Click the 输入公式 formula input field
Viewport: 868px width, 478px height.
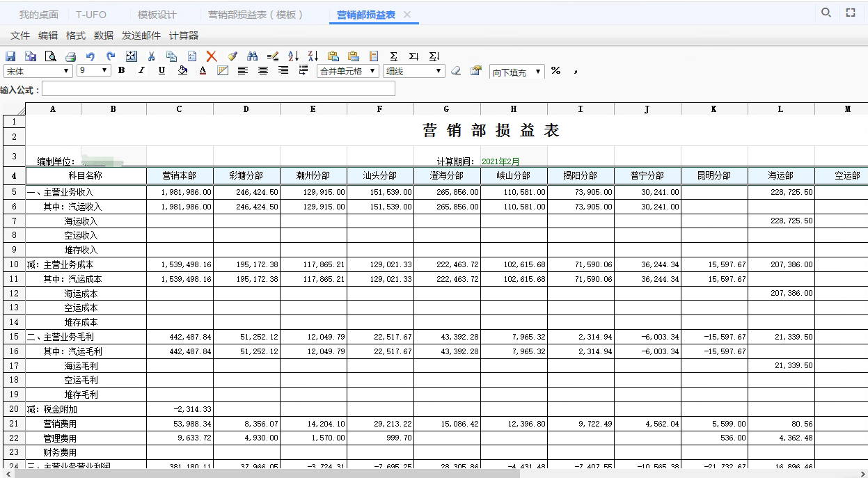(x=219, y=89)
